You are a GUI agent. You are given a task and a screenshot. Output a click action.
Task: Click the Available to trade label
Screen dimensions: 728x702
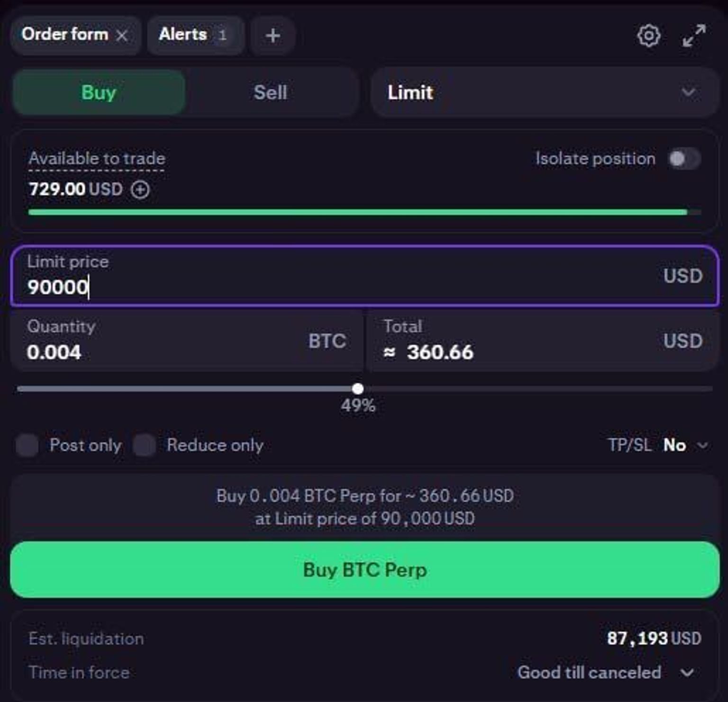pyautogui.click(x=97, y=159)
